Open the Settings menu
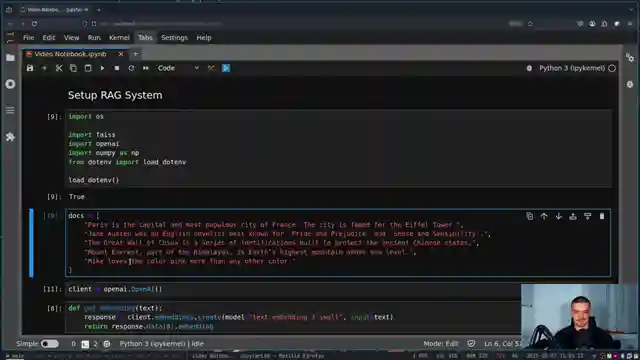The height and width of the screenshot is (360, 640). tap(174, 38)
